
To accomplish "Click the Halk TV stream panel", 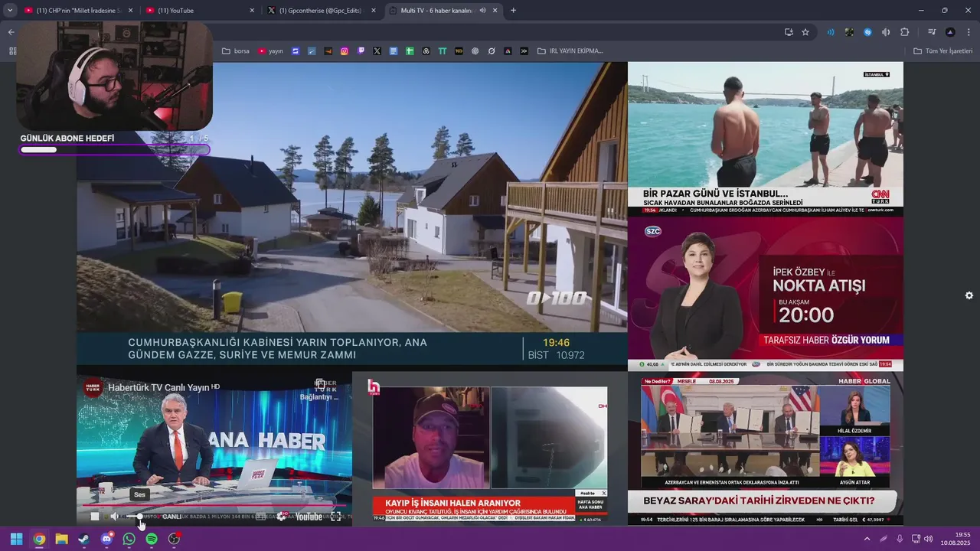I will tap(490, 449).
